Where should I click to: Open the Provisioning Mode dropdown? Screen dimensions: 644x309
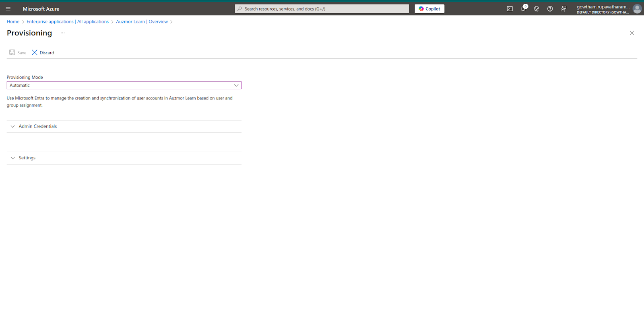pos(124,85)
